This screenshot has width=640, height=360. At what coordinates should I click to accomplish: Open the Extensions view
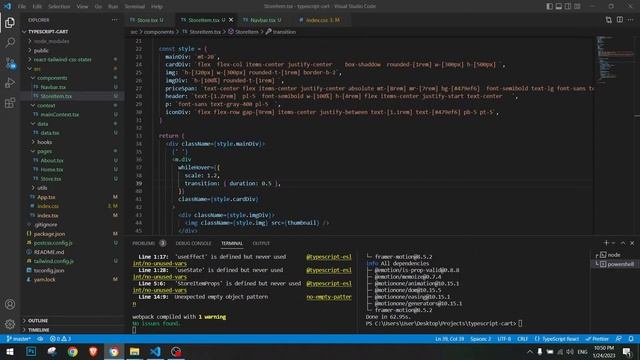tap(10, 103)
